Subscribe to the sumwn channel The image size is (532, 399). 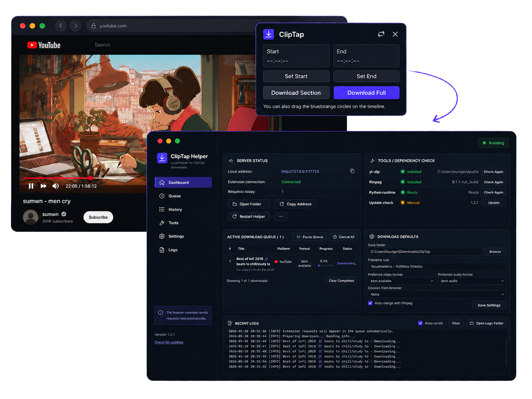[98, 217]
